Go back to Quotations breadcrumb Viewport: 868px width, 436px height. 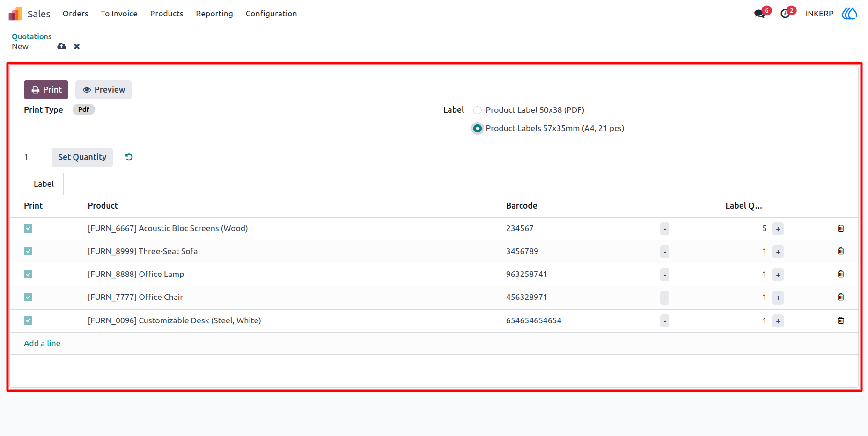click(32, 36)
